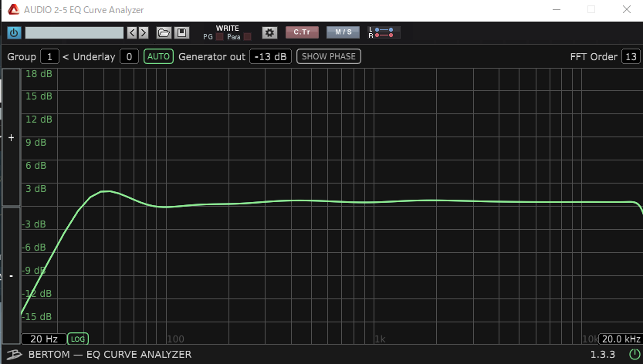Click the WRITE label
The height and width of the screenshot is (364, 643).
click(227, 29)
